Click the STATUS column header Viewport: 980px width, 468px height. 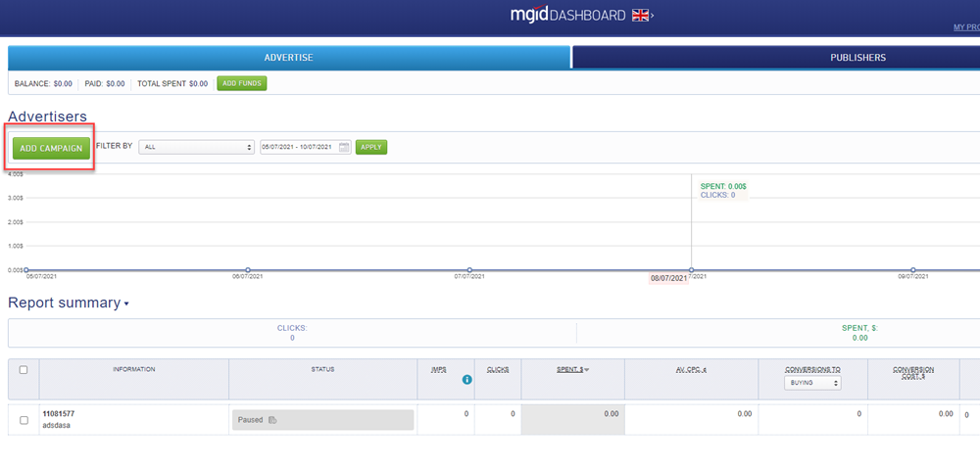click(322, 369)
